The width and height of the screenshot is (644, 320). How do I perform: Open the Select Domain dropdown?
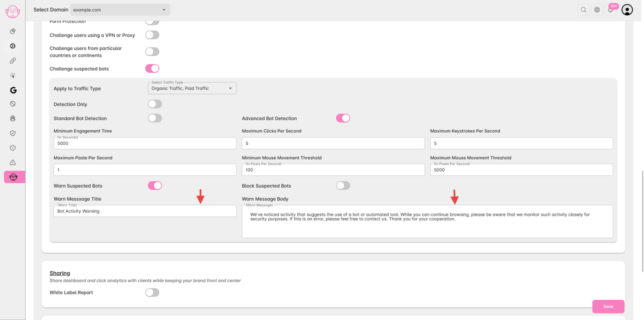pyautogui.click(x=120, y=10)
